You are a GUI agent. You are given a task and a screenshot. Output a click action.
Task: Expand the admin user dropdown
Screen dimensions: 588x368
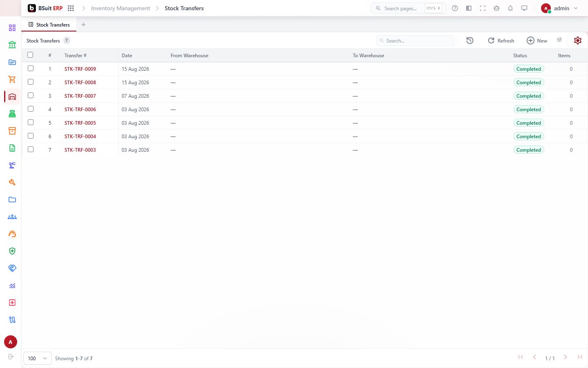tap(560, 8)
